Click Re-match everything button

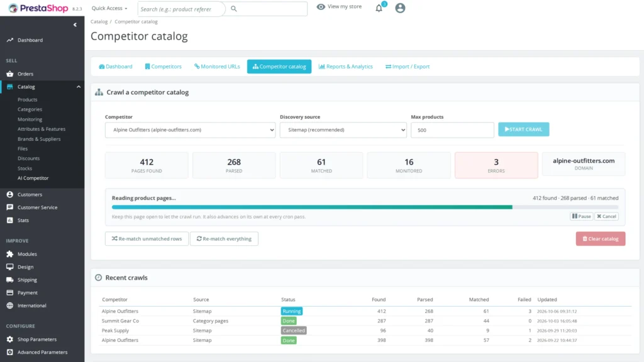[224, 238]
